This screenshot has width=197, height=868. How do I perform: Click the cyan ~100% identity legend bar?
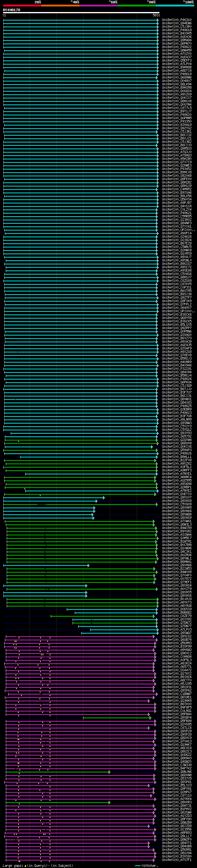tap(175, 6)
